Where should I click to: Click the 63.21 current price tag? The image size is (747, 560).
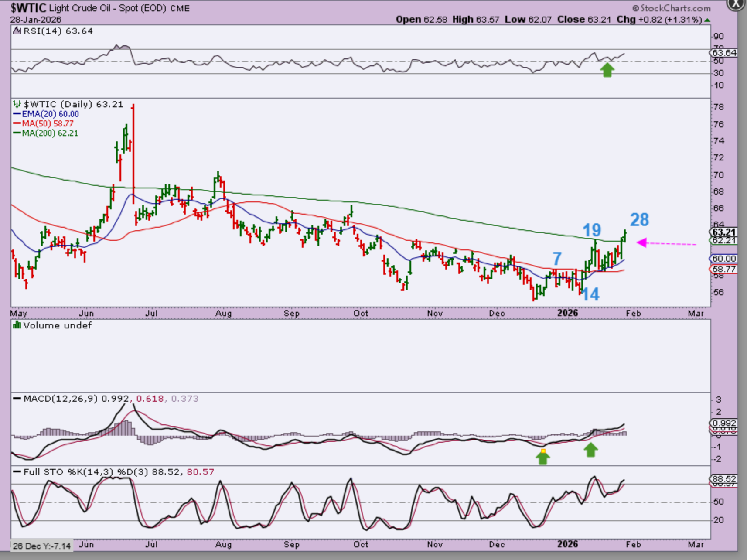[x=723, y=232]
